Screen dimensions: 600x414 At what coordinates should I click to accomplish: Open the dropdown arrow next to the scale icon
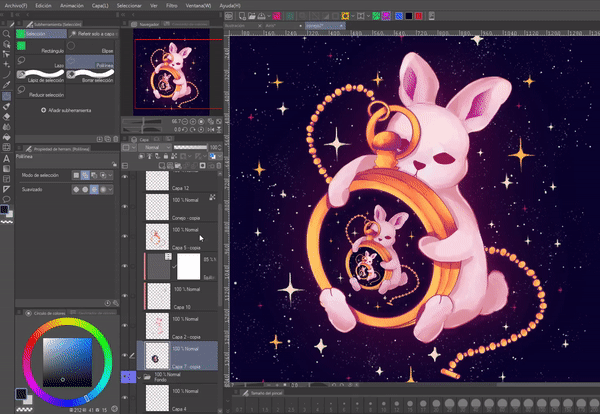tap(368, 16)
